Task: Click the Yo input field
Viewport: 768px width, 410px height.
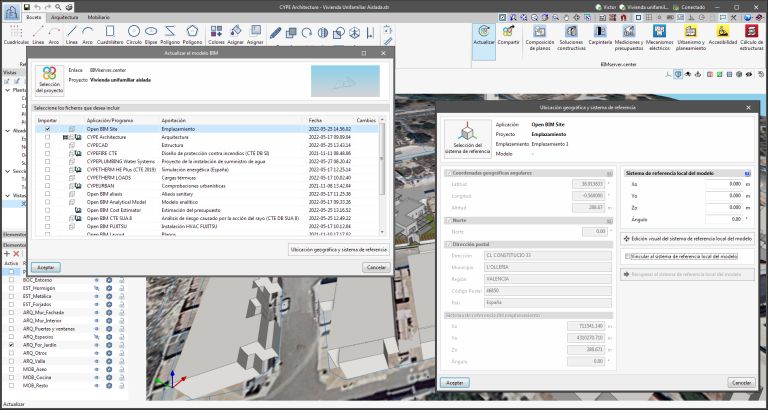Action: (x=724, y=195)
